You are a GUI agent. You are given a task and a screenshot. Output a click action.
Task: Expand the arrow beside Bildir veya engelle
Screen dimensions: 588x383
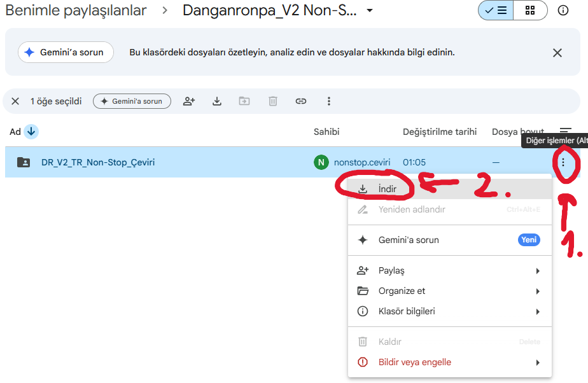point(538,363)
